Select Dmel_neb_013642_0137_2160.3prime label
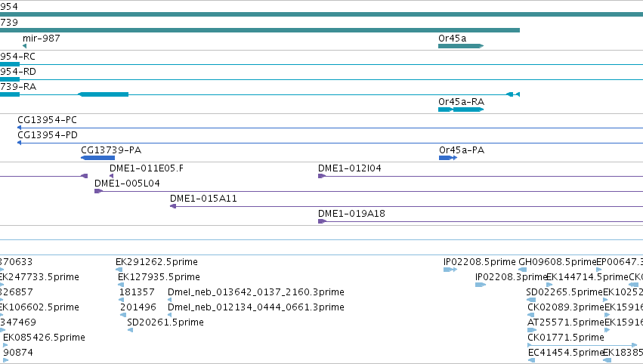643x364 pixels. [256, 292]
